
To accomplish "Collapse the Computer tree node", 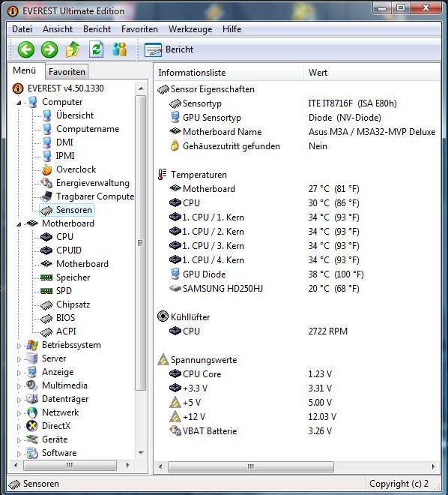I will (19, 103).
